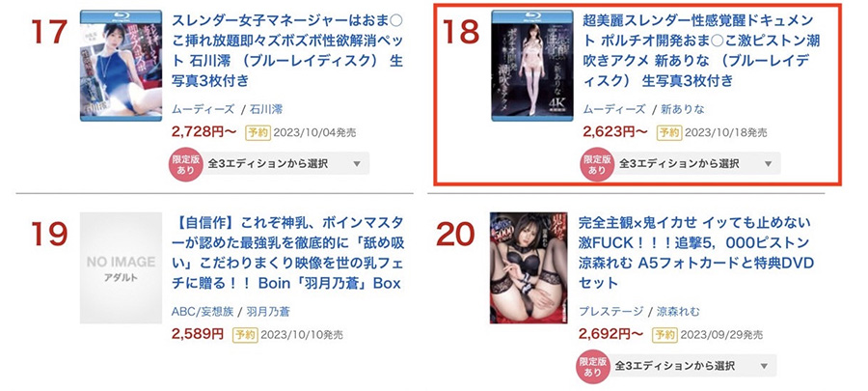Open the プレステージ maker link

pos(611,312)
